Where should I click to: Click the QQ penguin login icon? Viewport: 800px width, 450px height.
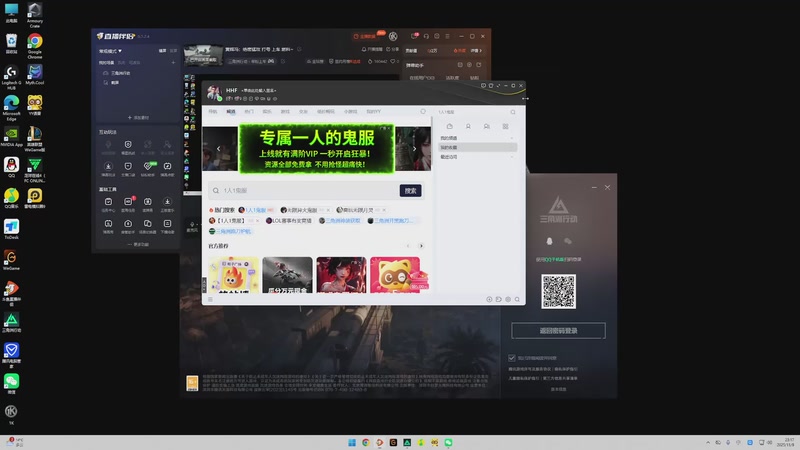point(549,241)
